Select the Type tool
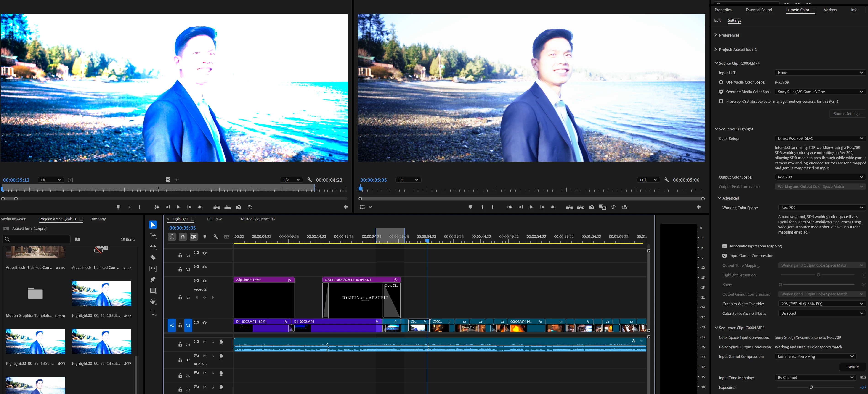Image resolution: width=868 pixels, height=394 pixels. (x=153, y=313)
